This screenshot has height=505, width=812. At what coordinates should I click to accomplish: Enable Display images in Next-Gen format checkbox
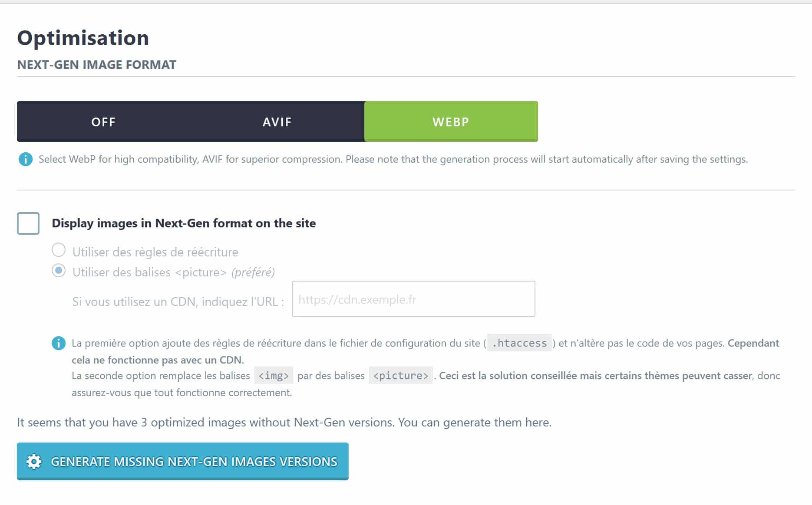pyautogui.click(x=28, y=223)
